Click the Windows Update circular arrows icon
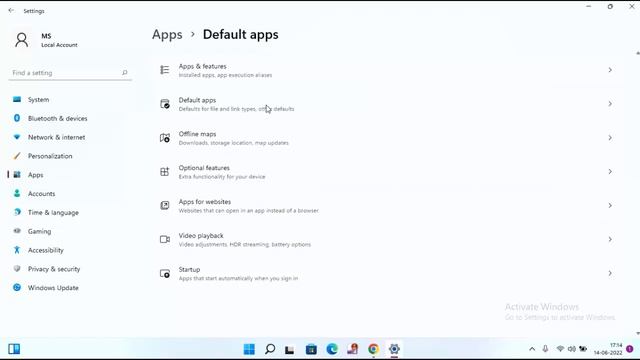640x360 pixels. (x=17, y=287)
